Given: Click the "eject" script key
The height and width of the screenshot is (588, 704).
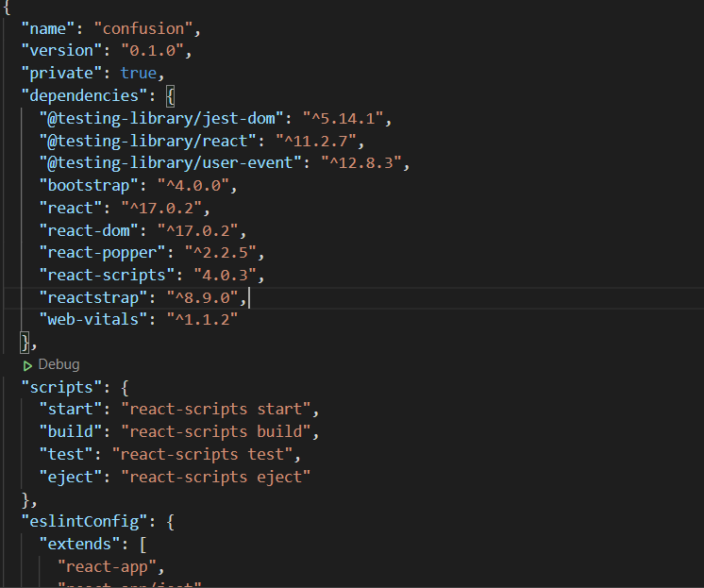Looking at the screenshot, I should pos(71,477).
